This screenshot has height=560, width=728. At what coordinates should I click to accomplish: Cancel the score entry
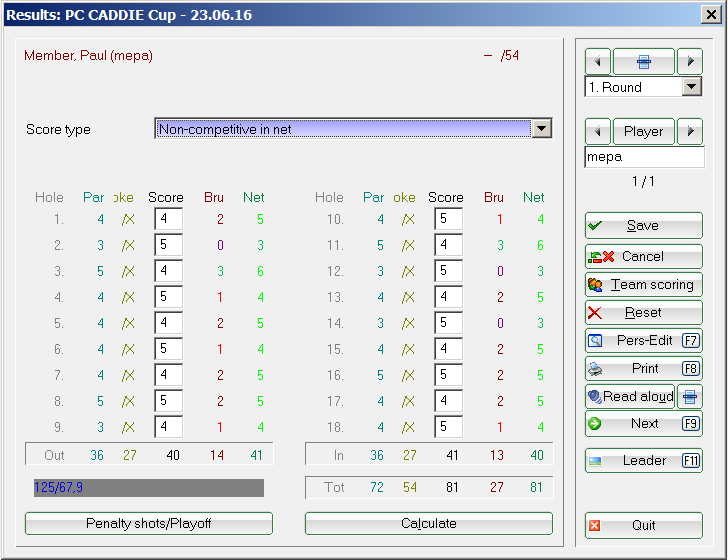[x=644, y=256]
